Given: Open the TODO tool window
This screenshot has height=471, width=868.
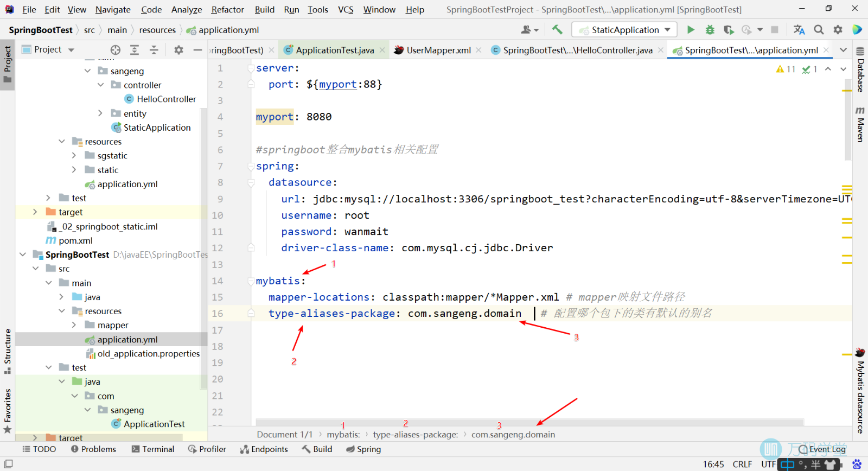Looking at the screenshot, I should tap(39, 449).
